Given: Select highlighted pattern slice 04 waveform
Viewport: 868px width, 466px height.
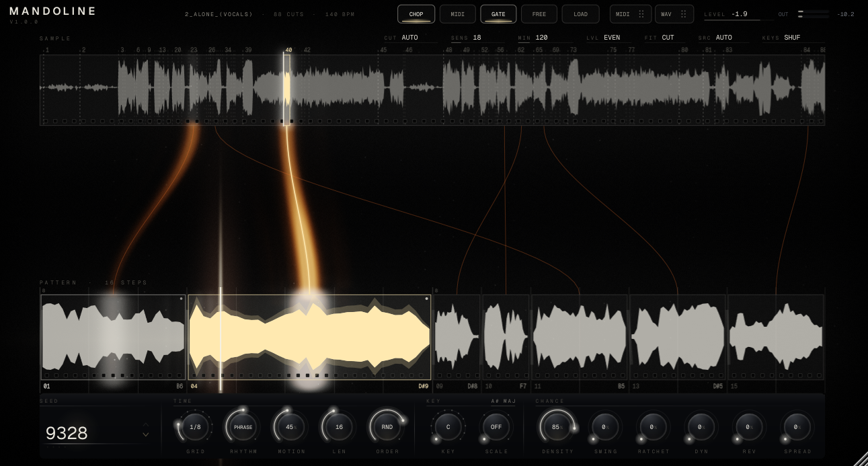Looking at the screenshot, I should [x=309, y=337].
